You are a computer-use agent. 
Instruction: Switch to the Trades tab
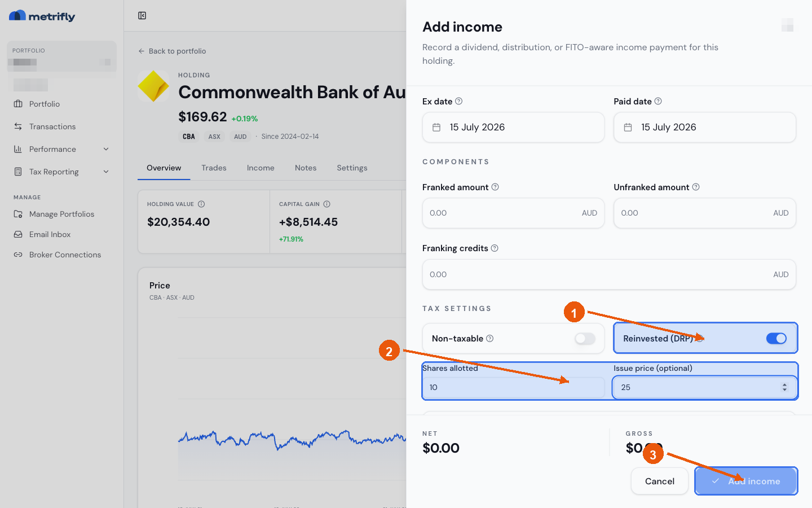(x=214, y=168)
